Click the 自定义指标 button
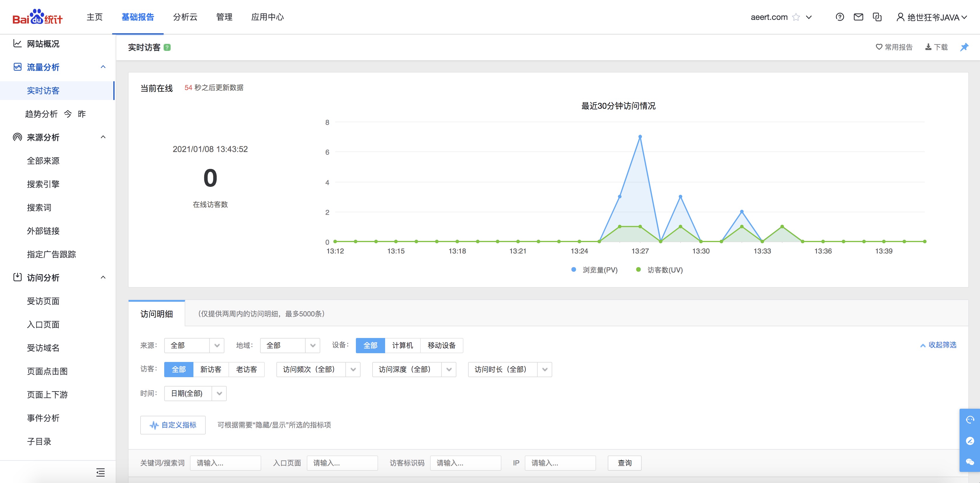Screen dimensions: 980x483 [173, 425]
